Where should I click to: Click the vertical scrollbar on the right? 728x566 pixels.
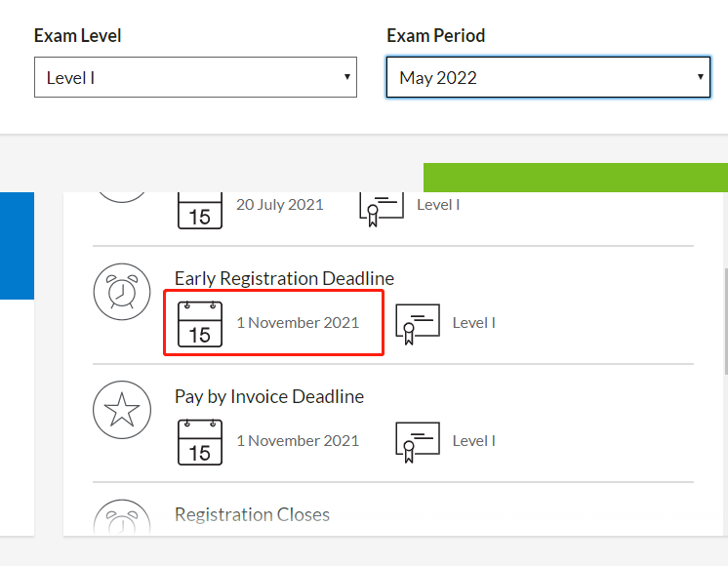click(x=724, y=322)
